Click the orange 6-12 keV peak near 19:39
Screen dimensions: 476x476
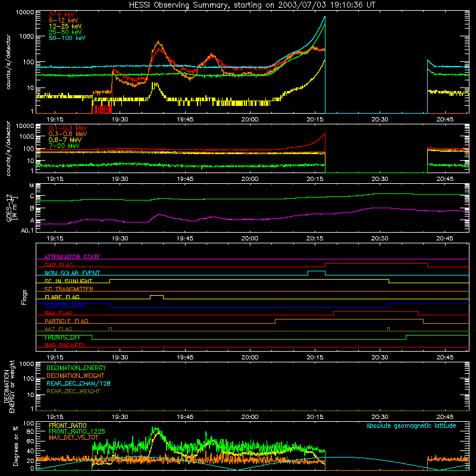[158, 42]
